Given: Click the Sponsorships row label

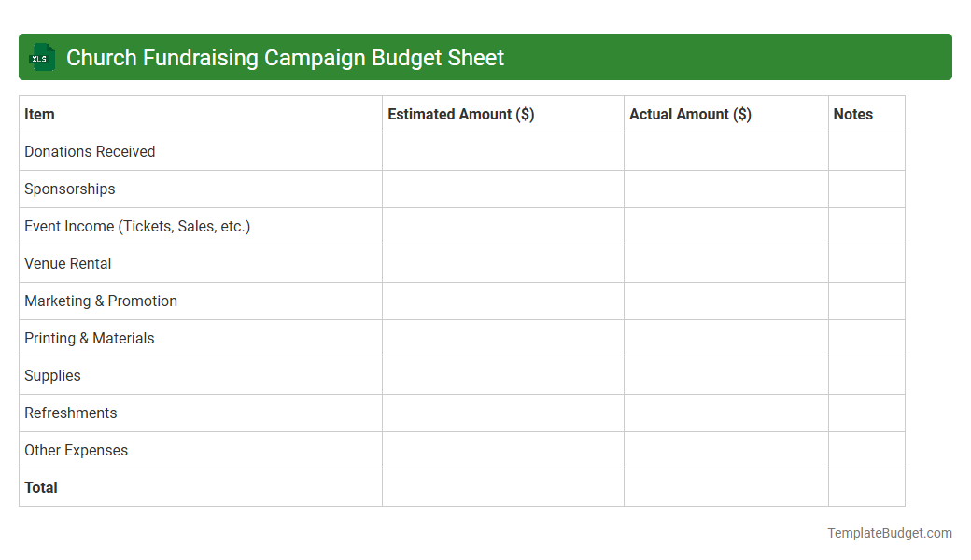Looking at the screenshot, I should point(69,189).
